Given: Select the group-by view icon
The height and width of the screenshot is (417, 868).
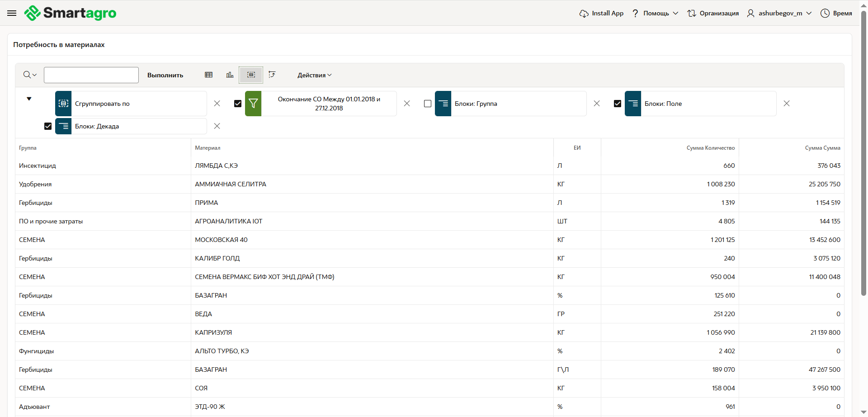Looking at the screenshot, I should [251, 75].
